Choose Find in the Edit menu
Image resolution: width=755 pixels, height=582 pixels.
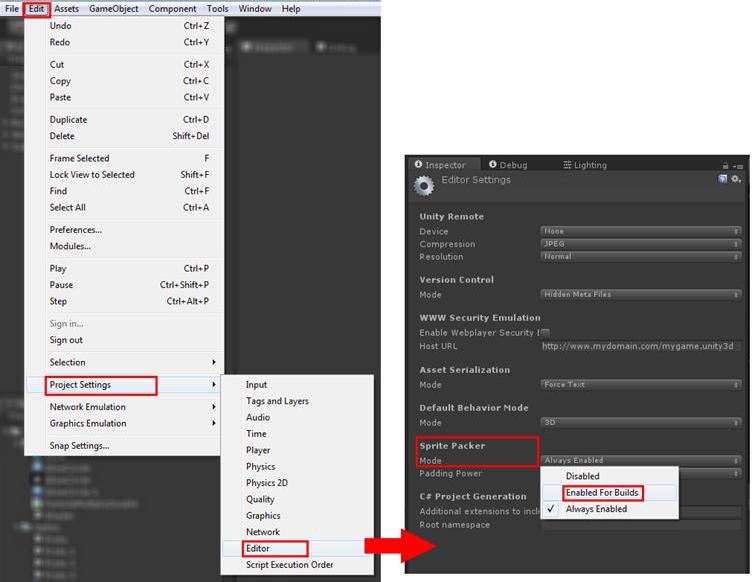(125, 191)
